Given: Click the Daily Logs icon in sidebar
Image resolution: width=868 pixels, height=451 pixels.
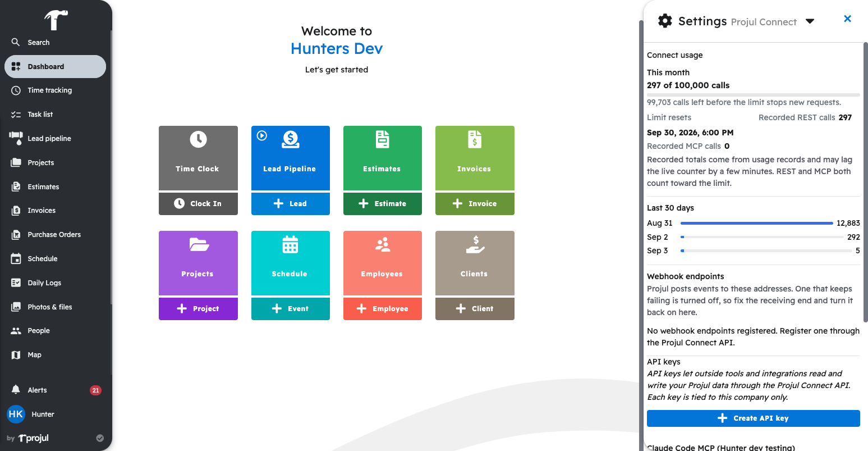Looking at the screenshot, I should coord(16,283).
